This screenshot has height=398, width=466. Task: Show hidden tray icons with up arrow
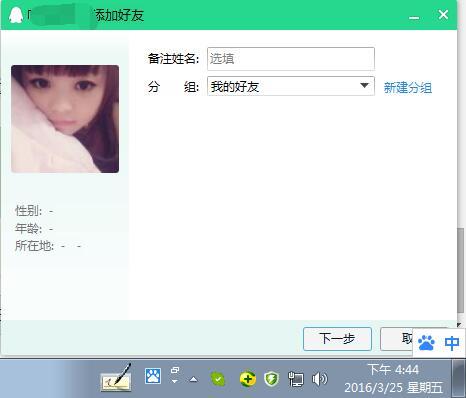point(193,379)
